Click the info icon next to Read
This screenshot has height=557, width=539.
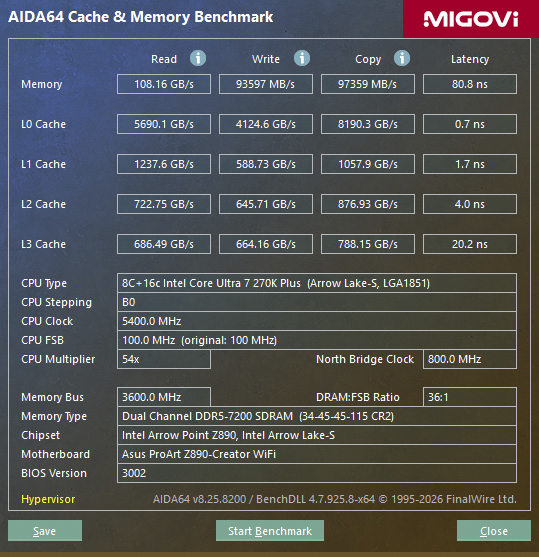[198, 58]
